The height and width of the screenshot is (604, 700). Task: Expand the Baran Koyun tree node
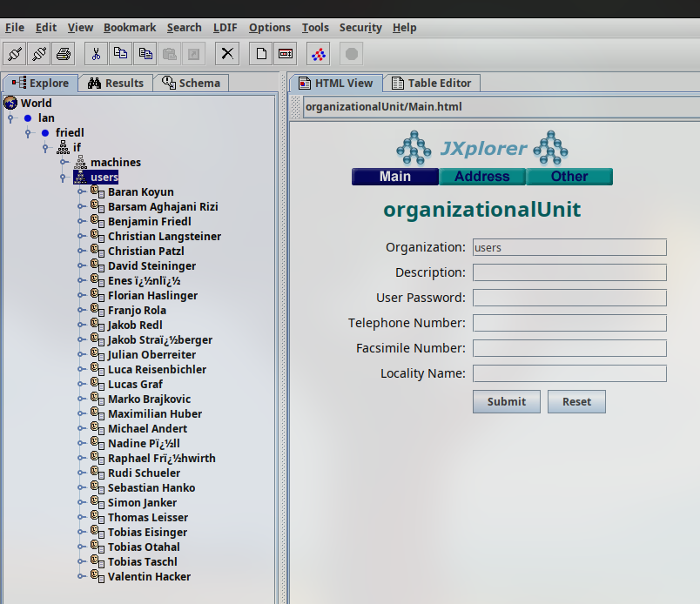[x=79, y=191]
